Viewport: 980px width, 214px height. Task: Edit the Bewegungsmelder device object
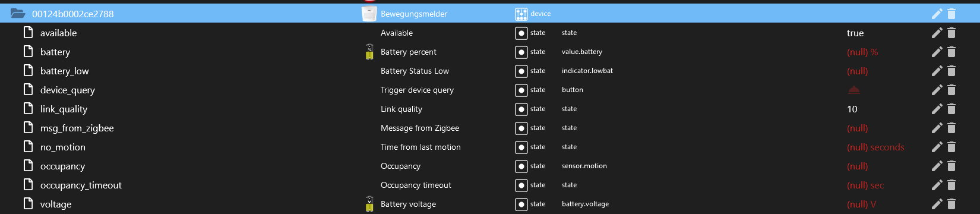(x=937, y=14)
